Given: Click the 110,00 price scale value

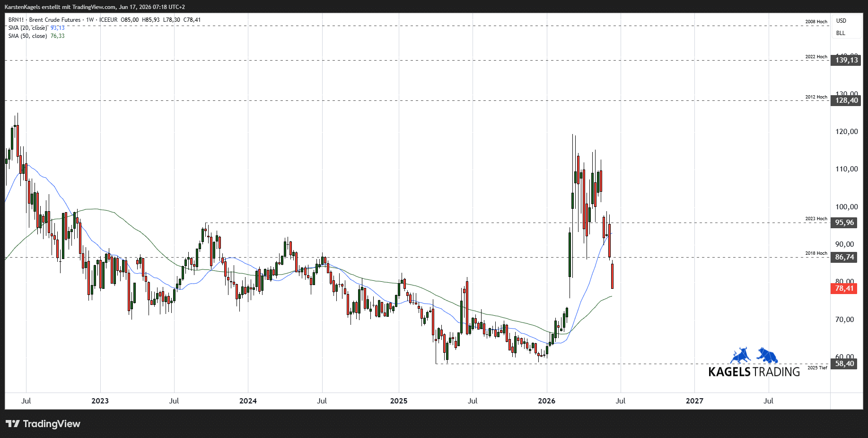Looking at the screenshot, I should 846,169.
